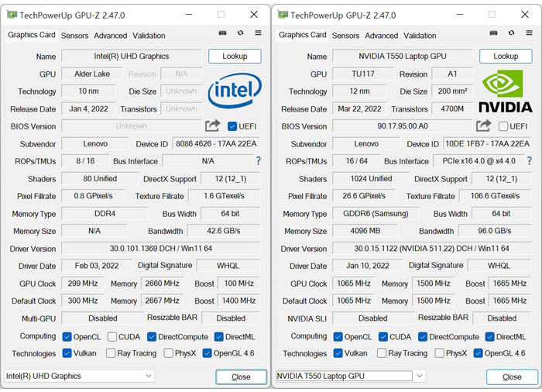Click GPU value TU117
The height and width of the screenshot is (392, 542).
pyautogui.click(x=363, y=74)
